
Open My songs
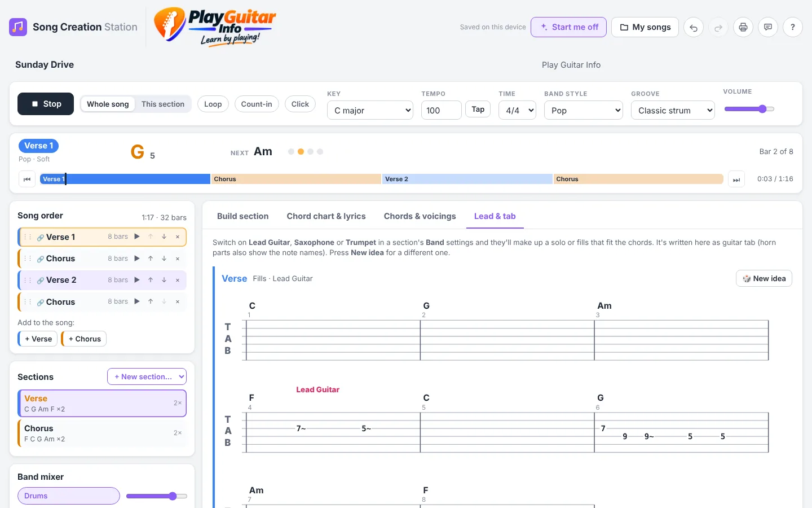click(645, 27)
